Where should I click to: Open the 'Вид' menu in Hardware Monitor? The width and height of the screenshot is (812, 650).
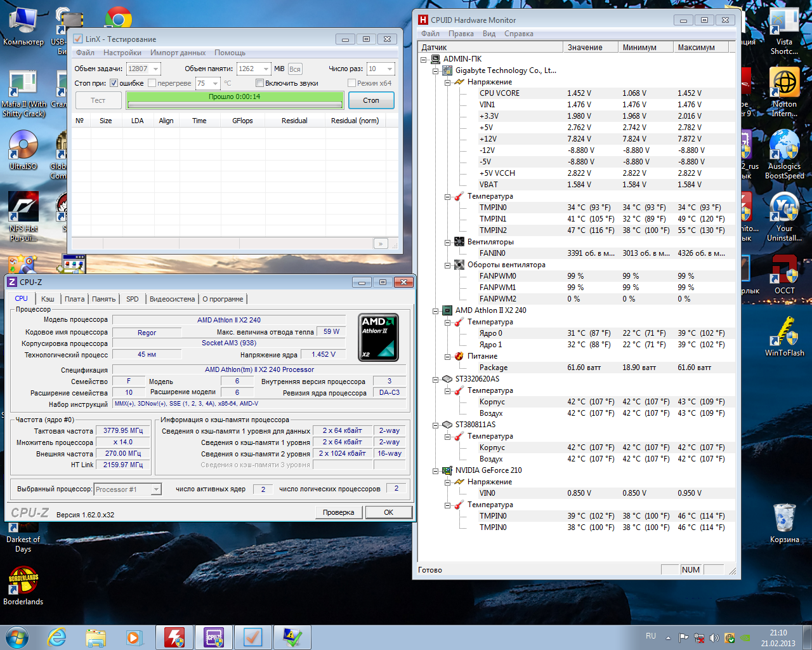tap(488, 34)
